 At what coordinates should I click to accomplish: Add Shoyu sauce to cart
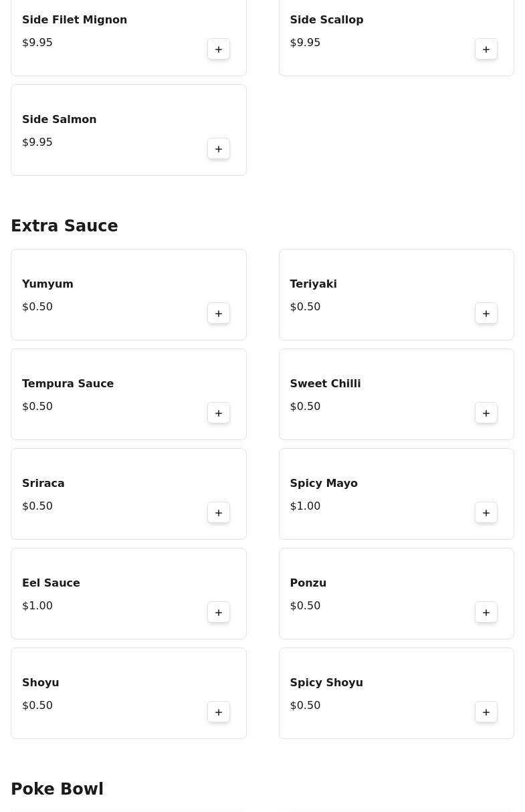(219, 712)
